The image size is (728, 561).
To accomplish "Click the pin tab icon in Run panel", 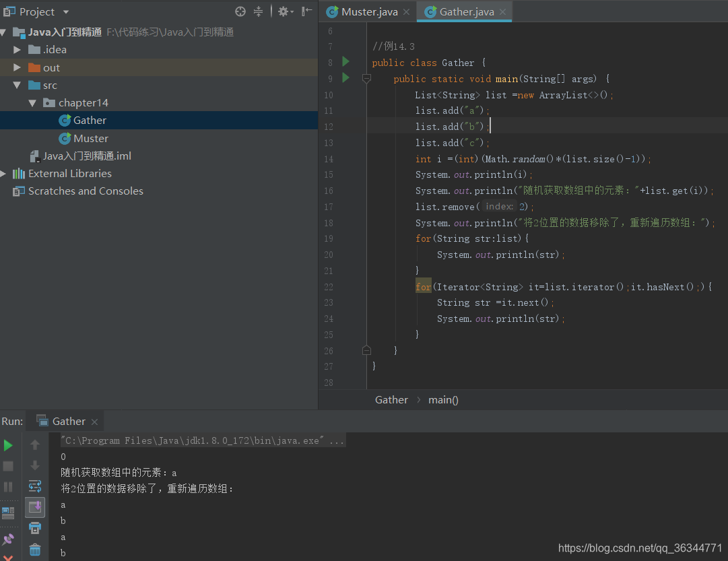I will [x=8, y=539].
